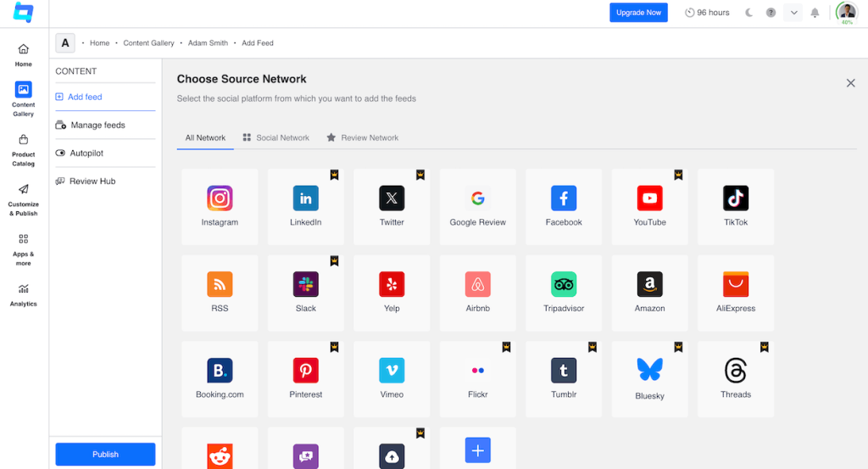Open the help question mark icon

click(771, 12)
